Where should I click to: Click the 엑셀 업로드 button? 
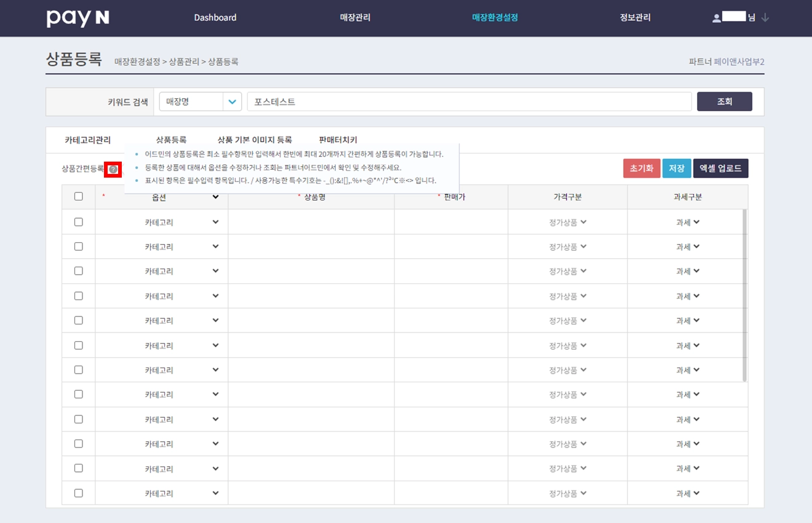pyautogui.click(x=721, y=168)
